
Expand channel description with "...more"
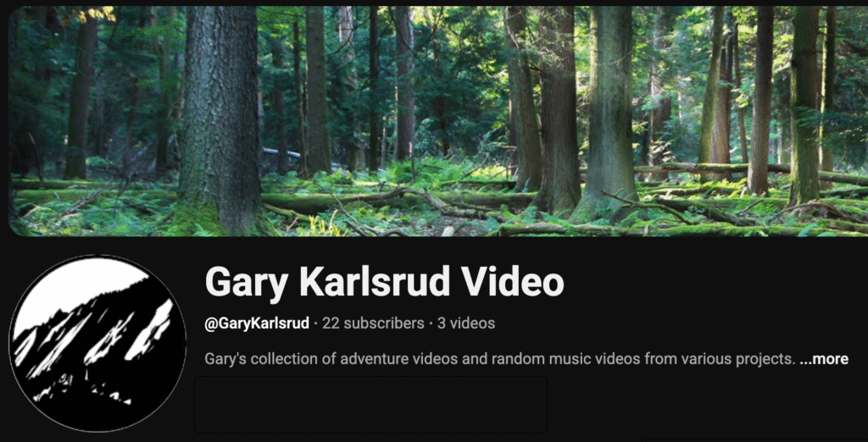pos(824,359)
